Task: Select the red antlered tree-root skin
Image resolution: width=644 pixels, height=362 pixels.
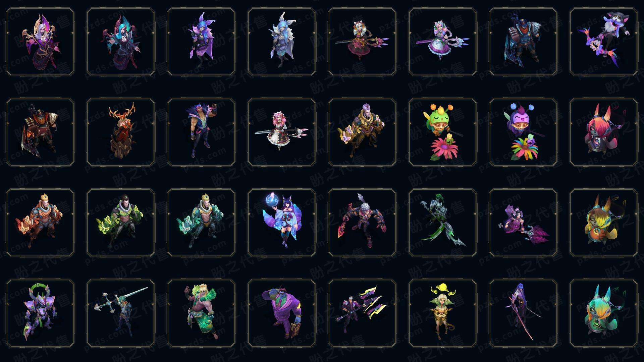Action: click(x=121, y=132)
